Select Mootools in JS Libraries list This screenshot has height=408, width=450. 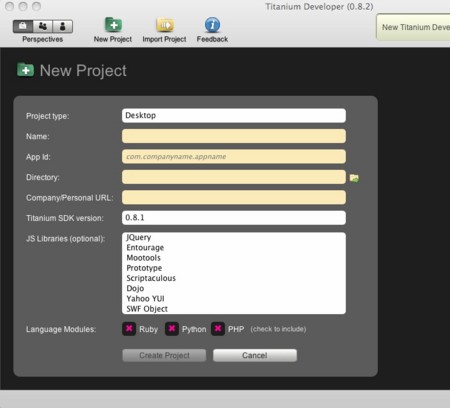[x=144, y=258]
